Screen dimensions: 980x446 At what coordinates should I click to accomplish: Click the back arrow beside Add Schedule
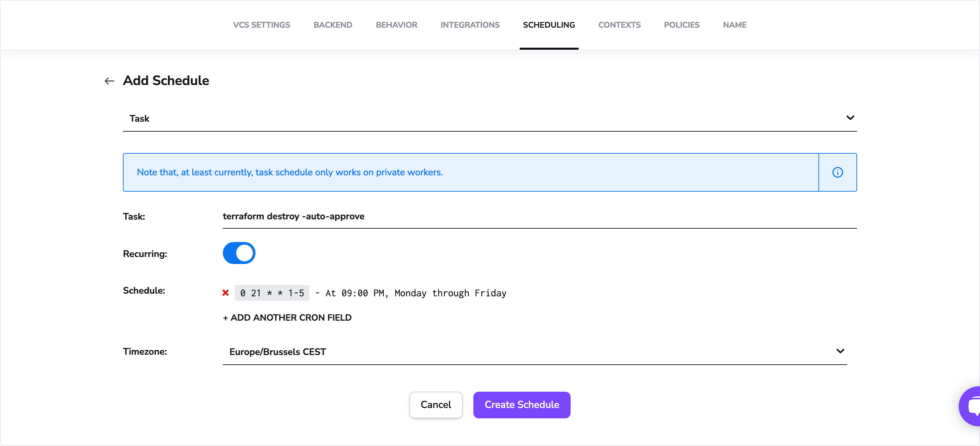click(x=110, y=81)
